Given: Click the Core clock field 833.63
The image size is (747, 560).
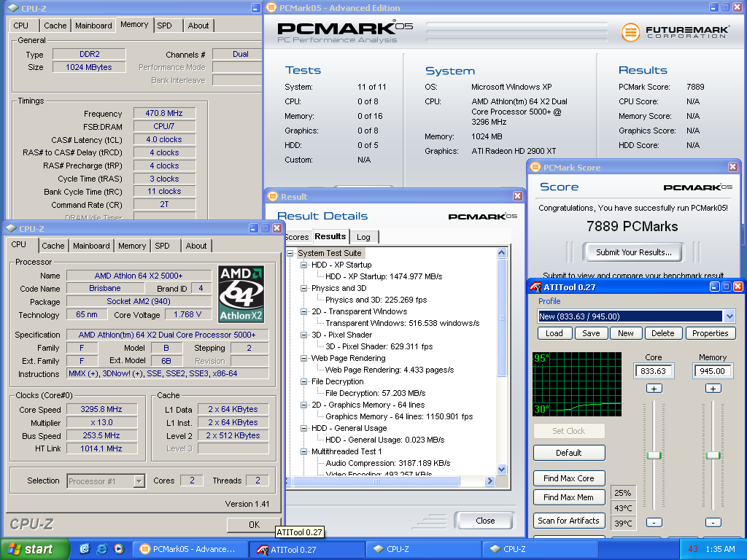Looking at the screenshot, I should pyautogui.click(x=654, y=371).
